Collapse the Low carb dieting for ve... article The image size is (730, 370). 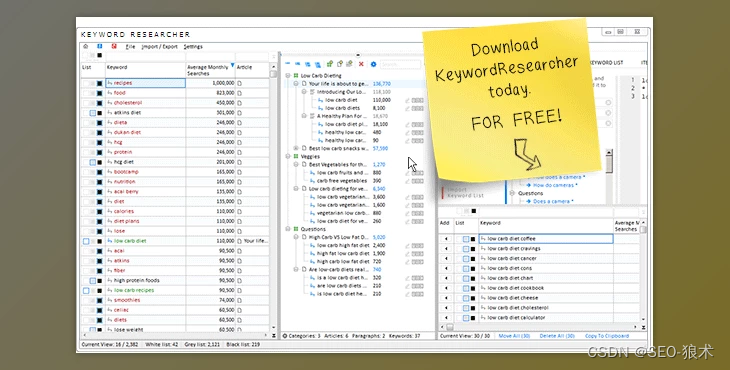coord(296,189)
